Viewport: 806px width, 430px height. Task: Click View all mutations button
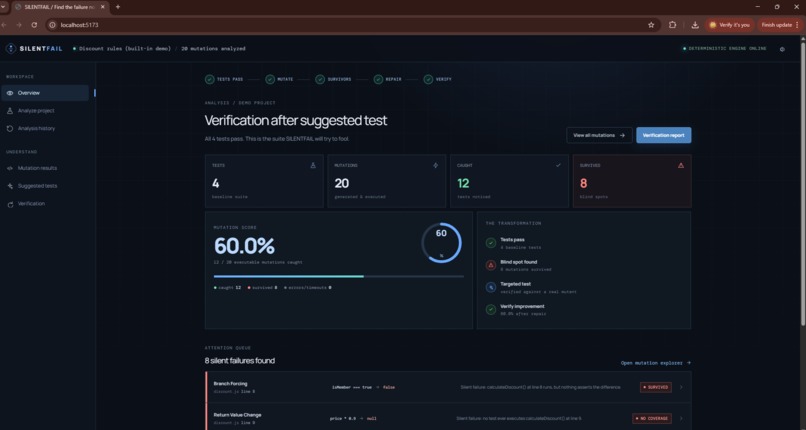pos(599,135)
